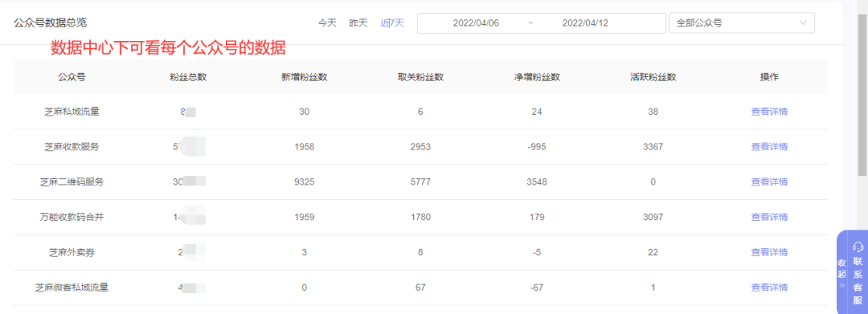Click the active fans value 3367
This screenshot has width=868, height=314.
653,147
